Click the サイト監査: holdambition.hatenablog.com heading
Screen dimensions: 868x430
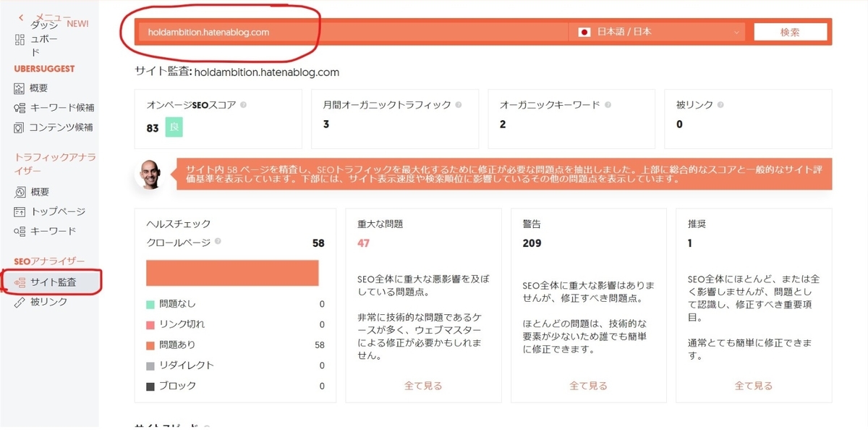coord(237,72)
